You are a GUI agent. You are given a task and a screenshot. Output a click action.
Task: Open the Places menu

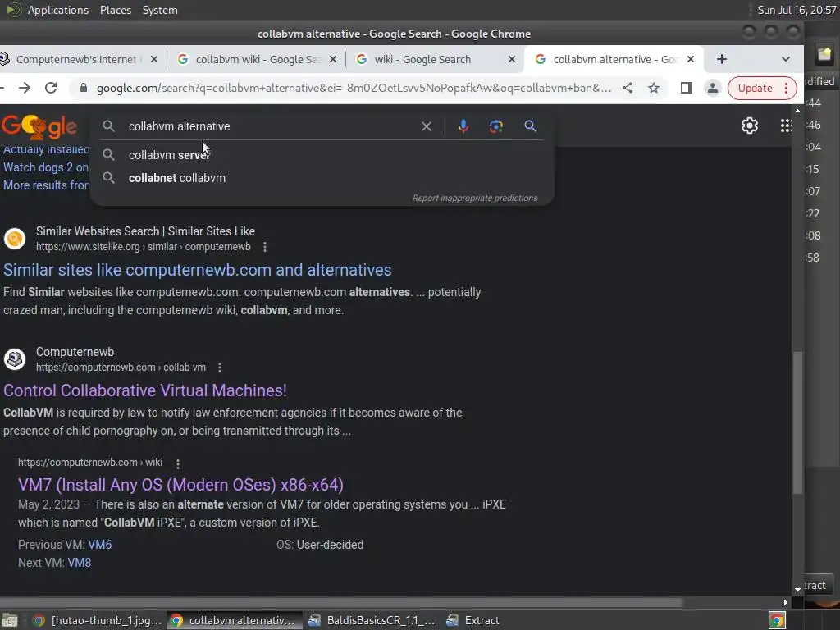tap(115, 10)
